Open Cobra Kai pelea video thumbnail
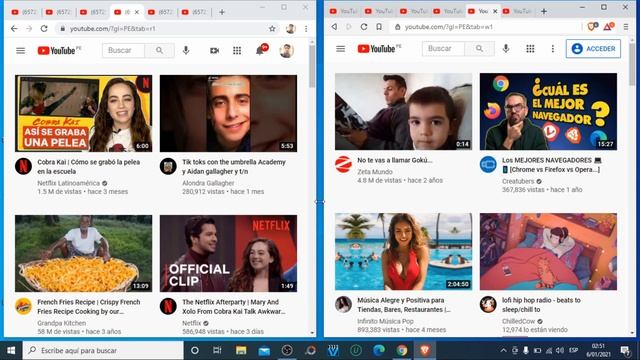This screenshot has width=640, height=360. click(83, 113)
